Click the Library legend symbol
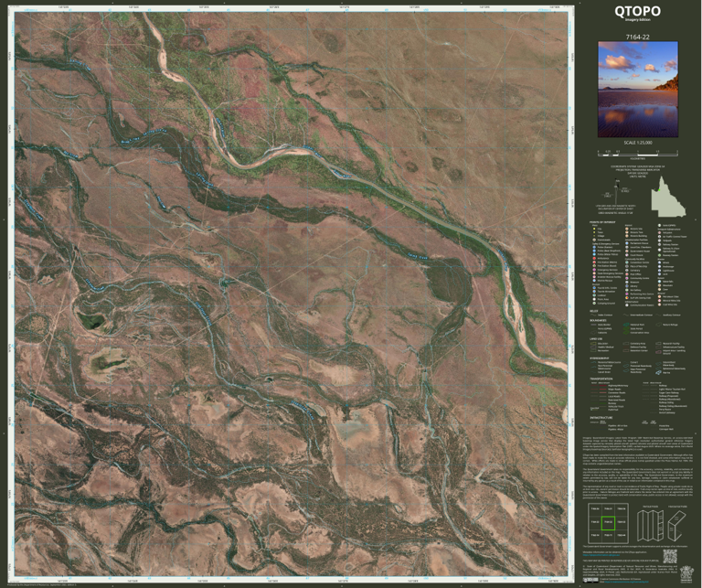The image size is (702, 588). pos(627,286)
